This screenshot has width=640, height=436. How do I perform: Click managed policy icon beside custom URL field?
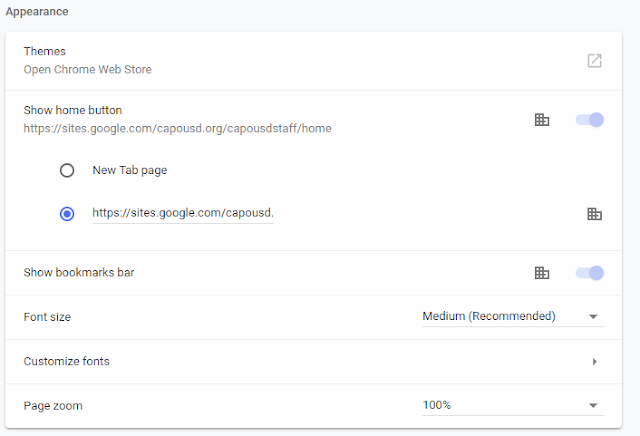pyautogui.click(x=594, y=214)
